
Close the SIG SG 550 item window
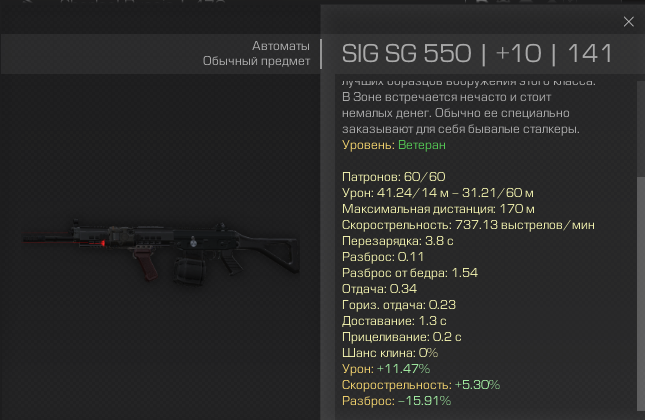point(628,22)
